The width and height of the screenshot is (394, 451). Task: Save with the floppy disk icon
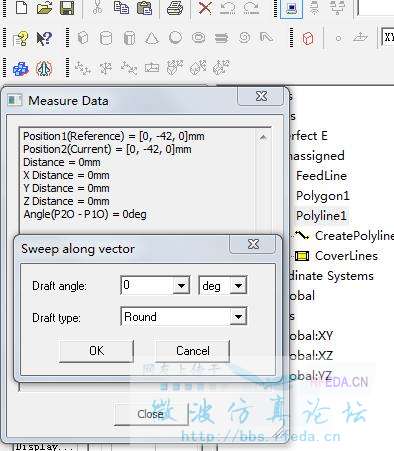point(67,7)
